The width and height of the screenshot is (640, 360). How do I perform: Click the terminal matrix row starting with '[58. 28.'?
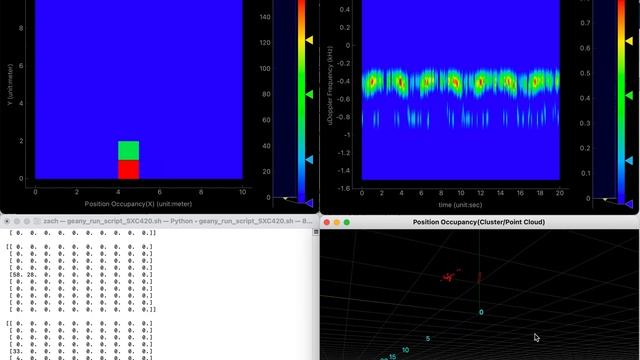click(81, 275)
